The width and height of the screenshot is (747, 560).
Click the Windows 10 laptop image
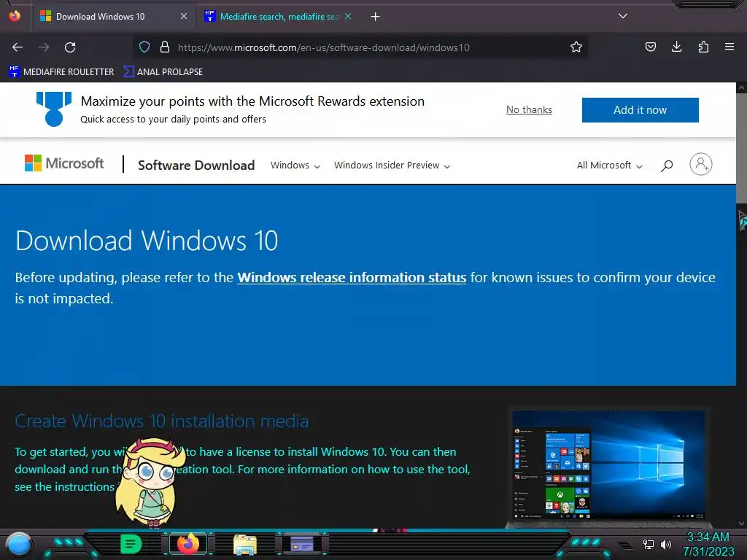tap(608, 467)
